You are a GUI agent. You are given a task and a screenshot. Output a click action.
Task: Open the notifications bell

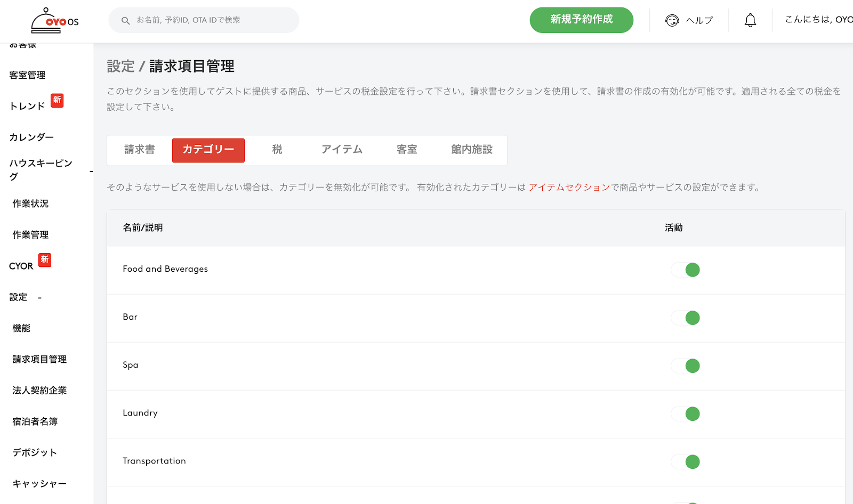(750, 21)
